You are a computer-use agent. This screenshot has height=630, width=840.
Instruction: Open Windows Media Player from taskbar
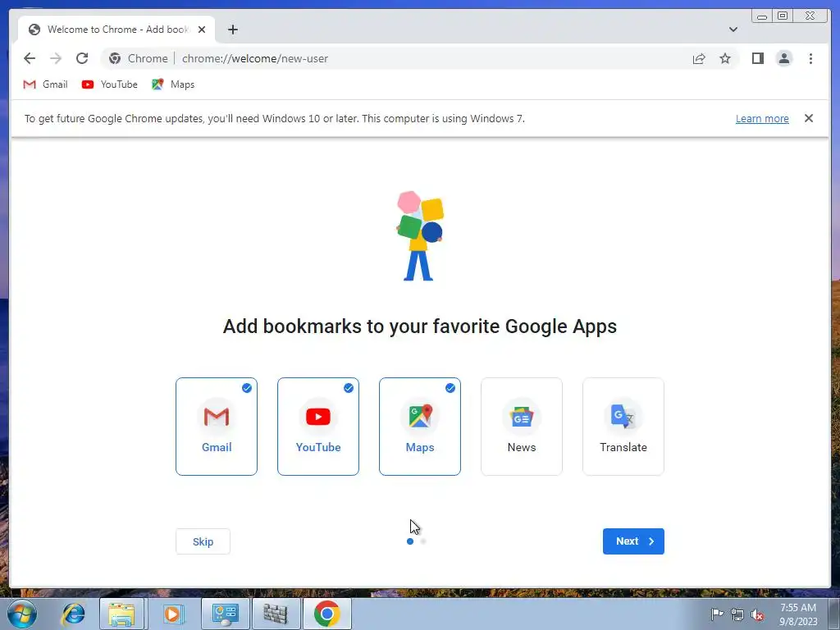[x=174, y=614]
